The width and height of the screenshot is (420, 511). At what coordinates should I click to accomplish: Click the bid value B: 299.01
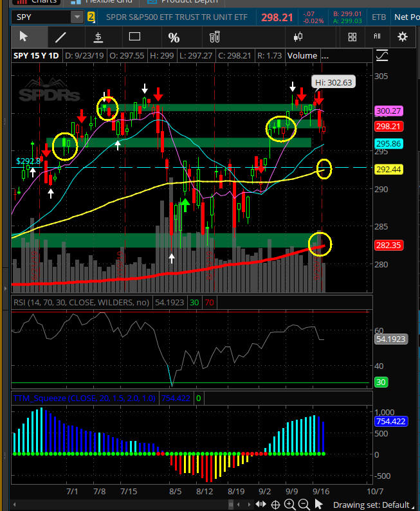[x=347, y=14]
